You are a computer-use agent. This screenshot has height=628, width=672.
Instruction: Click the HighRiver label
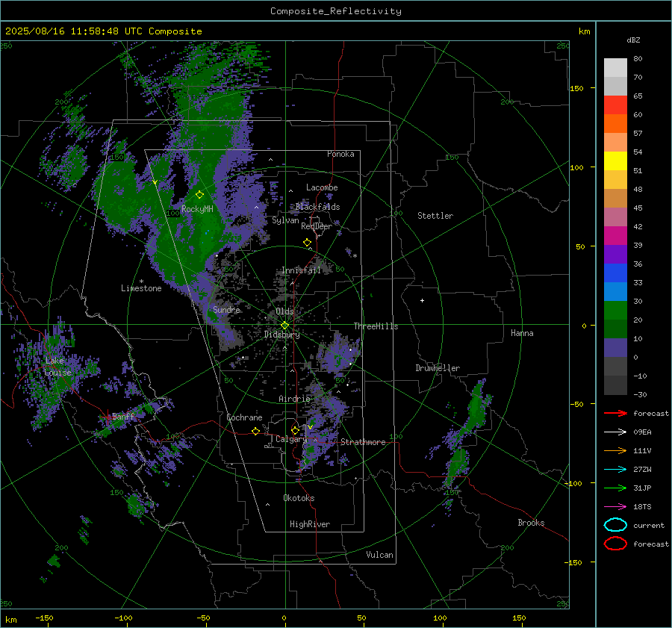310,524
